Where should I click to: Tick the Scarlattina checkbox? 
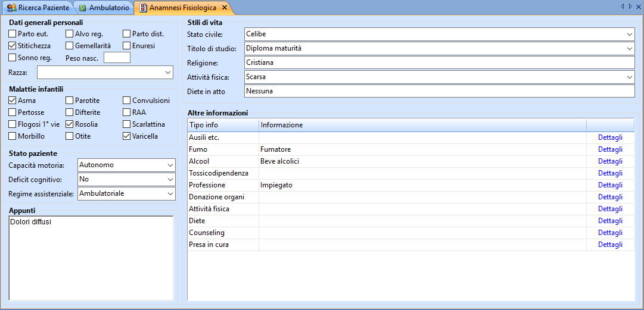tap(126, 124)
